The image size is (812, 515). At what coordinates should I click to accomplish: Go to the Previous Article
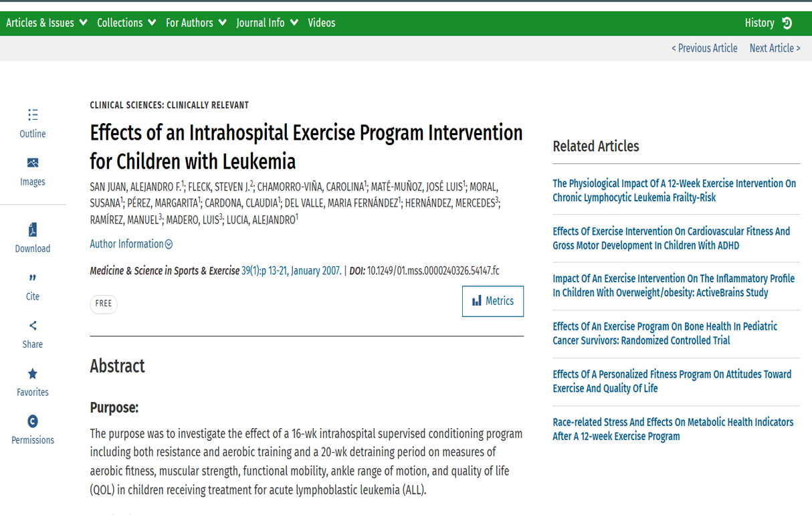(x=704, y=48)
